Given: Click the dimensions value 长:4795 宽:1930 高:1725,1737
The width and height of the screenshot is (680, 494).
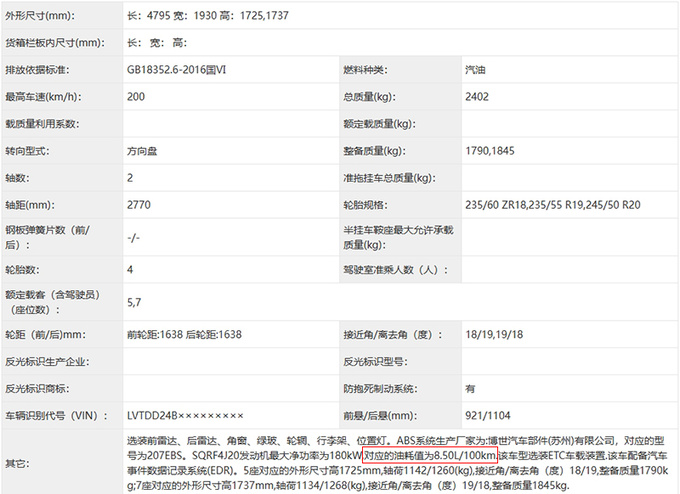Looking at the screenshot, I should tap(208, 16).
